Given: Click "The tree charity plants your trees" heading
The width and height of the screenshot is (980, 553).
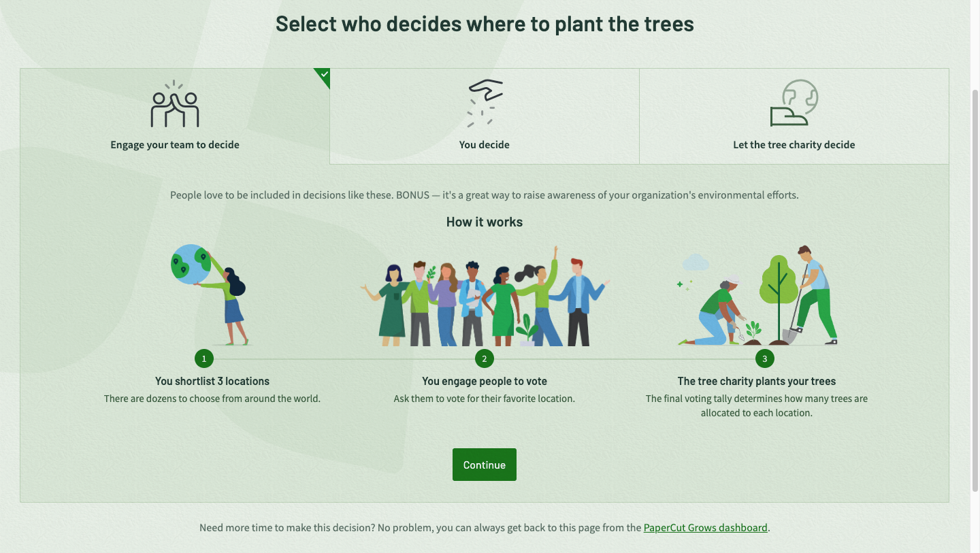Looking at the screenshot, I should 756,381.
